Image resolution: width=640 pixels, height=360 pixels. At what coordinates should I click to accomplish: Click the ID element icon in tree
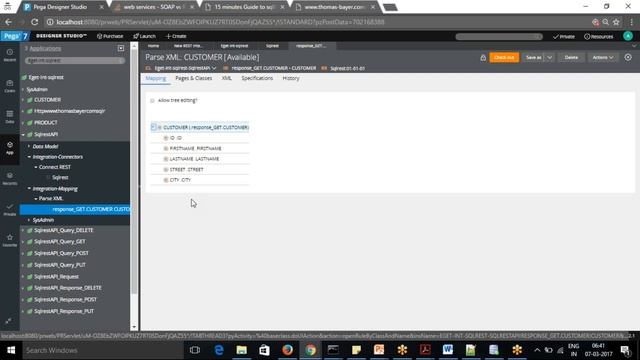[x=166, y=138]
